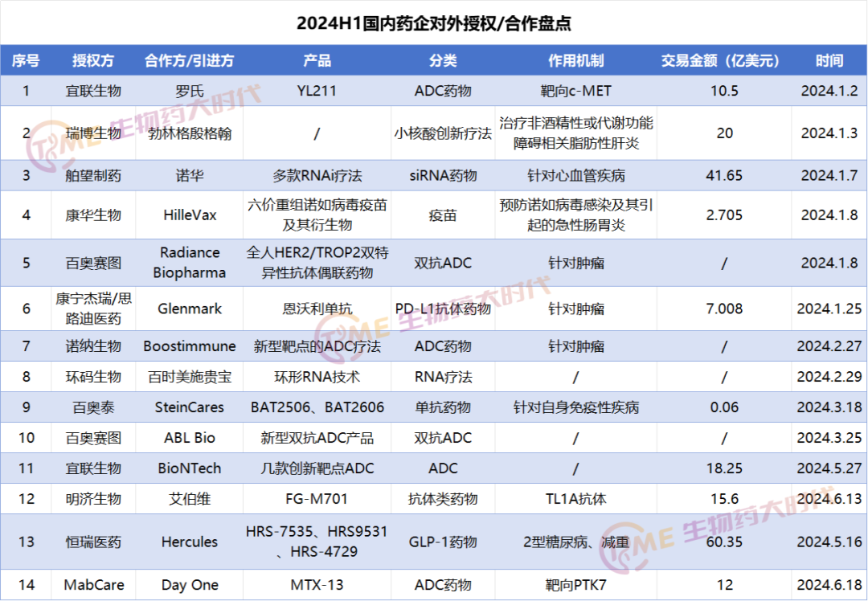Select the cell 'YL211'
This screenshot has height=601, width=868.
[317, 91]
